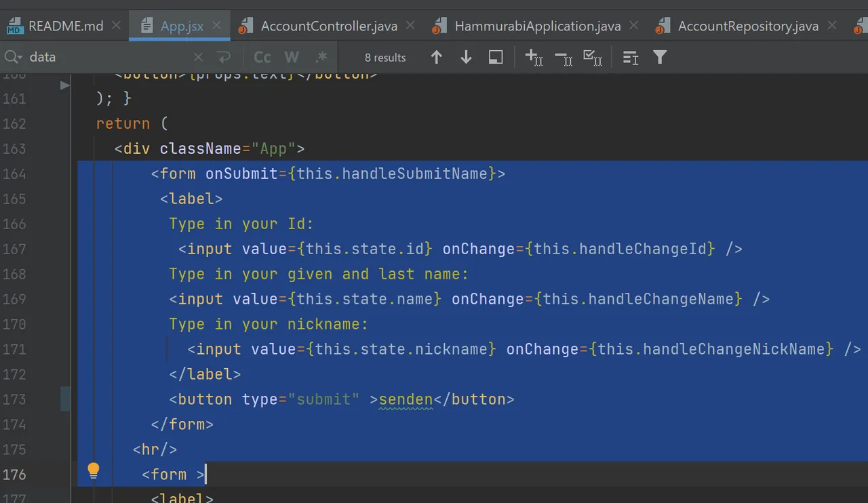Open the AccountRepository.java tab
This screenshot has height=503, width=868.
point(737,26)
